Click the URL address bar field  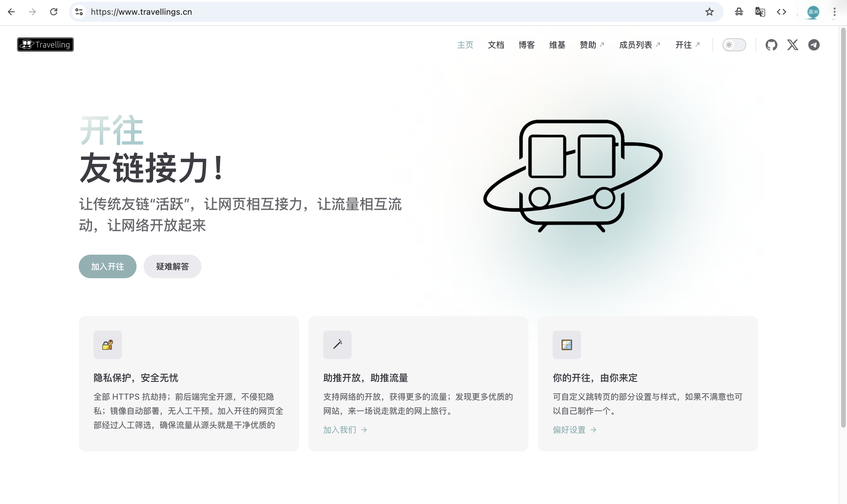374,12
